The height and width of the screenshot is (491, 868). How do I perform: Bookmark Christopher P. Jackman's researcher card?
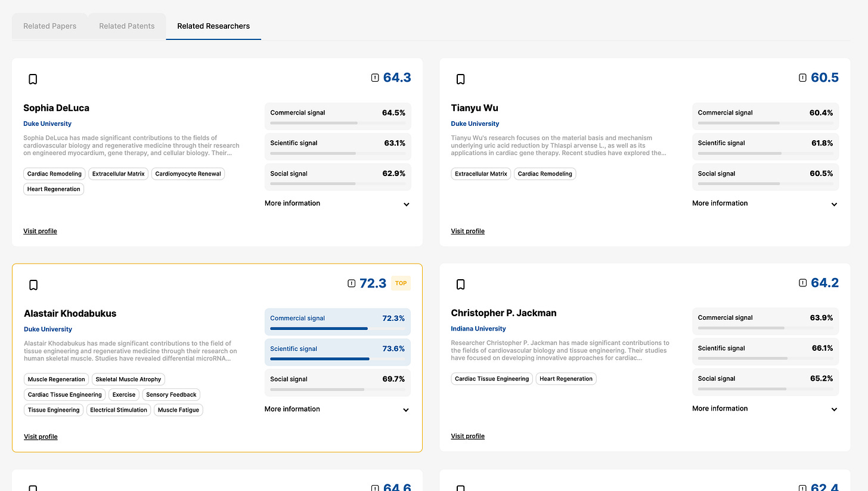pyautogui.click(x=461, y=285)
